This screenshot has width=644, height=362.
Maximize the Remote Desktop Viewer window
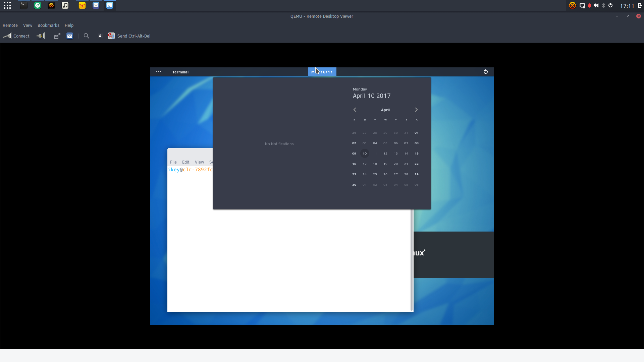pyautogui.click(x=628, y=16)
